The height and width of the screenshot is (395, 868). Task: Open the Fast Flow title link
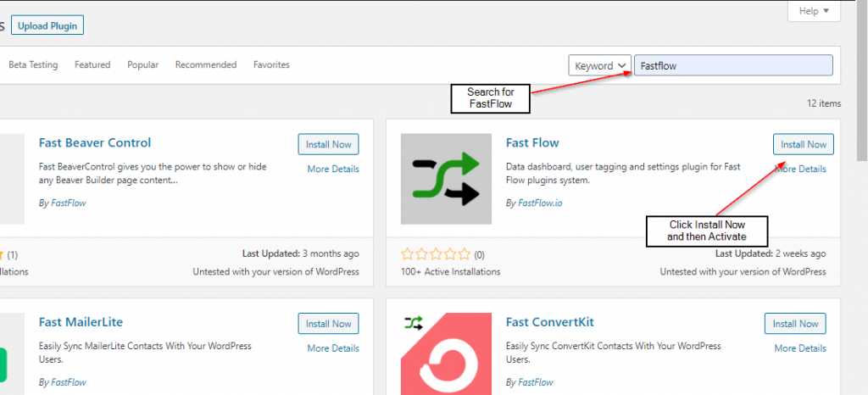click(x=532, y=142)
